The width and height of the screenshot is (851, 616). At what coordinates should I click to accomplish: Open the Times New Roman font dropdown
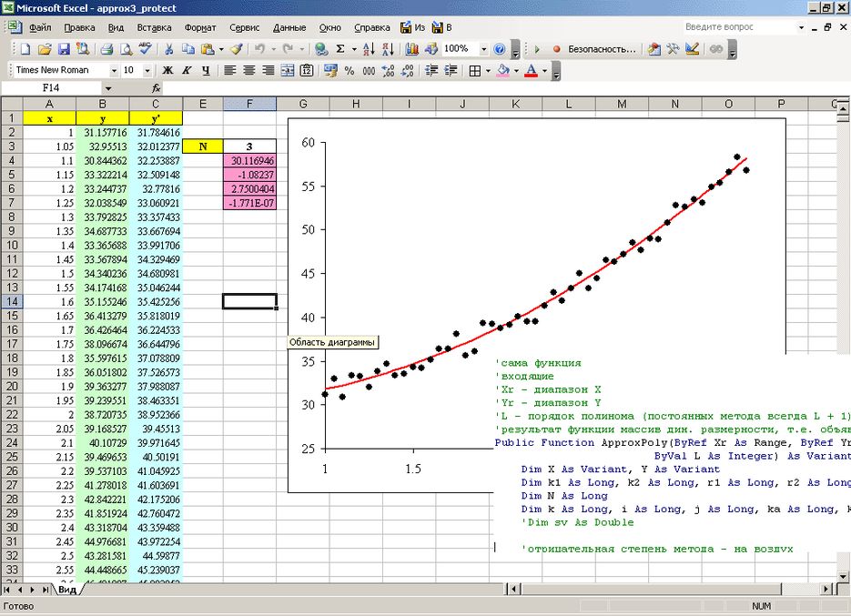coord(114,71)
